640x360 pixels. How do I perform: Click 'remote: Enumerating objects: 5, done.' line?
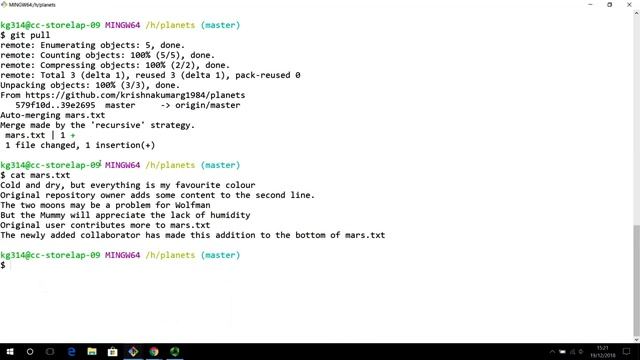[x=93, y=45]
